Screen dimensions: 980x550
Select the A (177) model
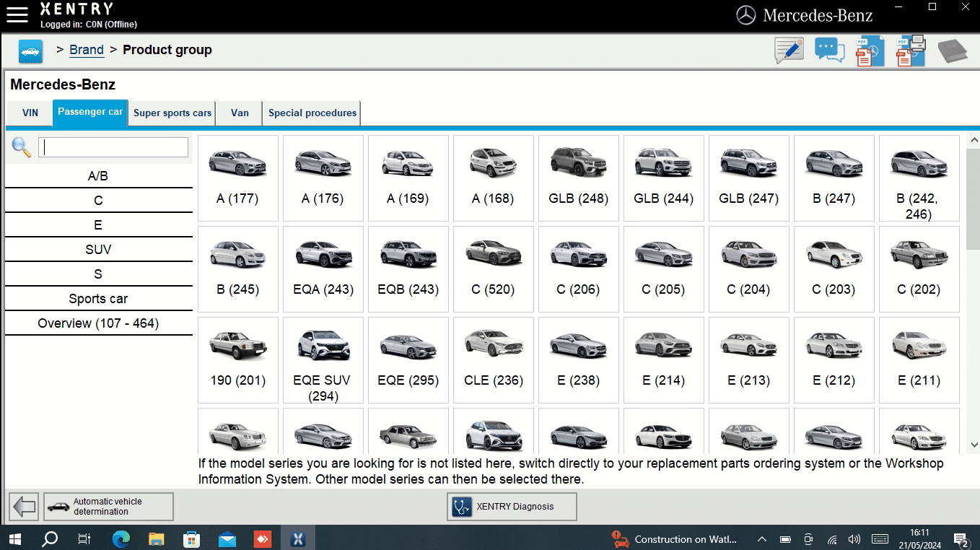click(x=237, y=178)
